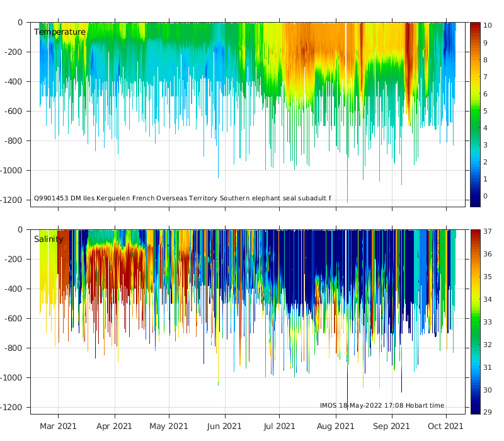
Task: Click the Jun 2021 axis label
Action: (x=224, y=427)
